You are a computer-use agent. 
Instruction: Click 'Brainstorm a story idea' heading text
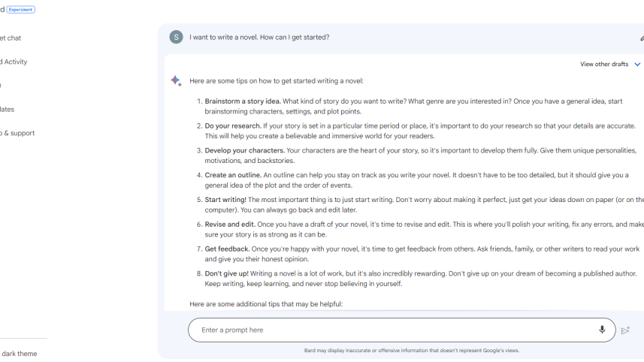(x=243, y=101)
